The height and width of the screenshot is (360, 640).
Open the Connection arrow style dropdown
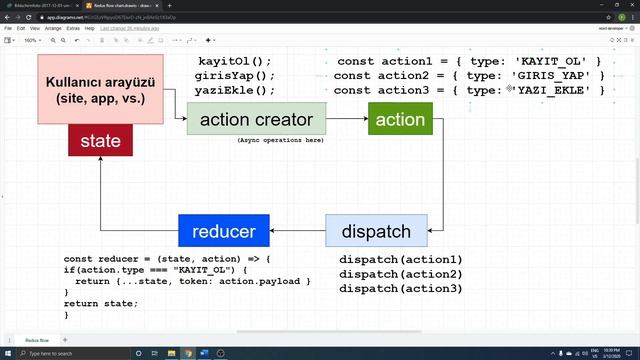point(177,40)
